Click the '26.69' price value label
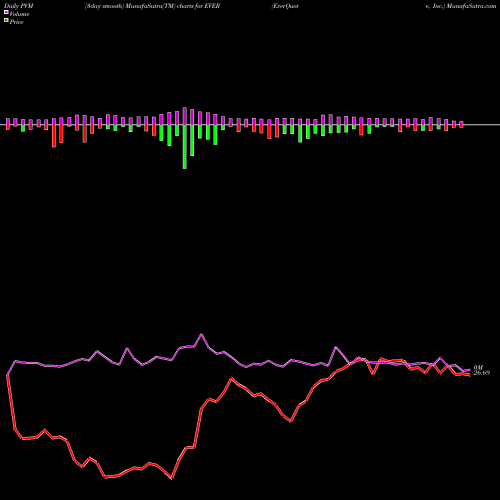 [x=482, y=373]
